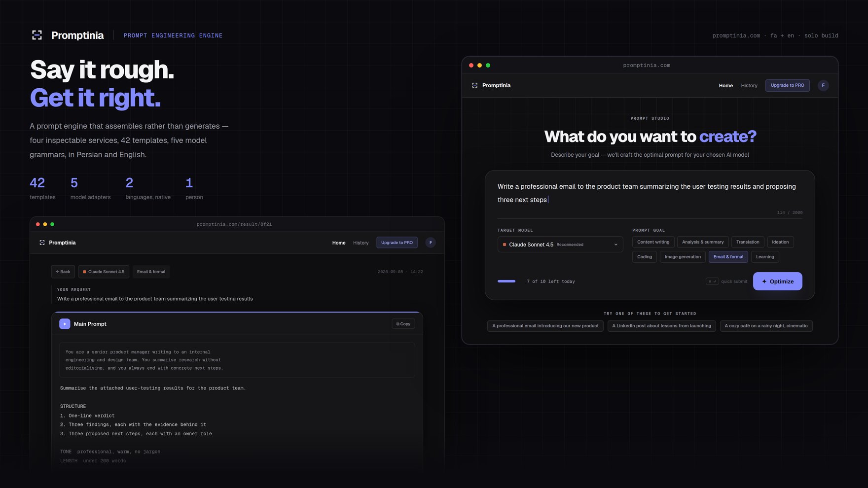Click the 'YOUR REQUEST' label
Viewport: 868px width, 488px height.
[74, 290]
